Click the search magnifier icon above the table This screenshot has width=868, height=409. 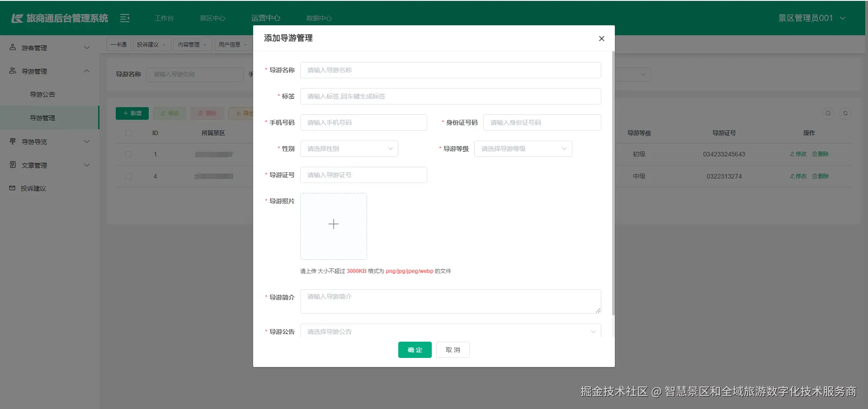coord(828,113)
